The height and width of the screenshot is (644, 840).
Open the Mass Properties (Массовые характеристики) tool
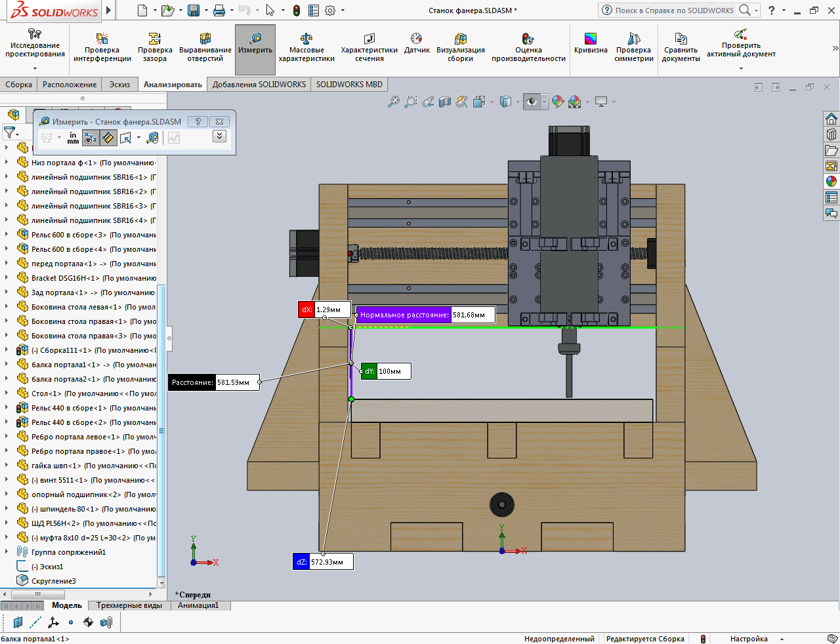(x=306, y=47)
